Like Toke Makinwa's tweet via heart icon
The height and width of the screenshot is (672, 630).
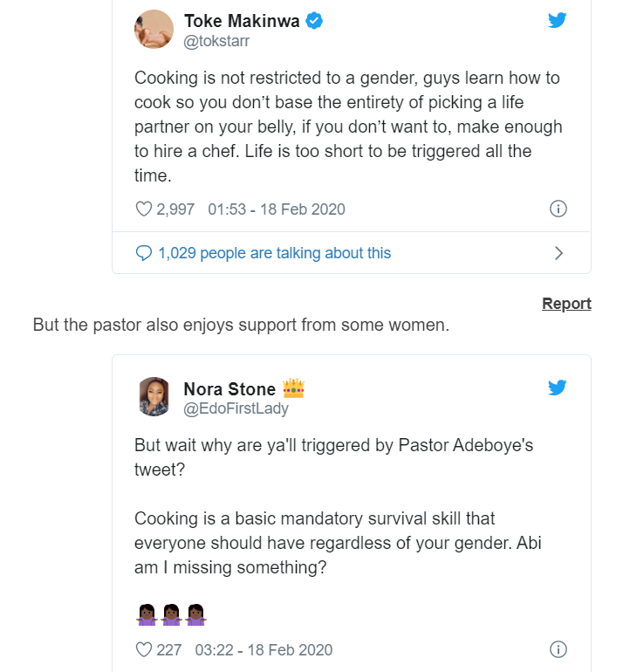tap(144, 209)
